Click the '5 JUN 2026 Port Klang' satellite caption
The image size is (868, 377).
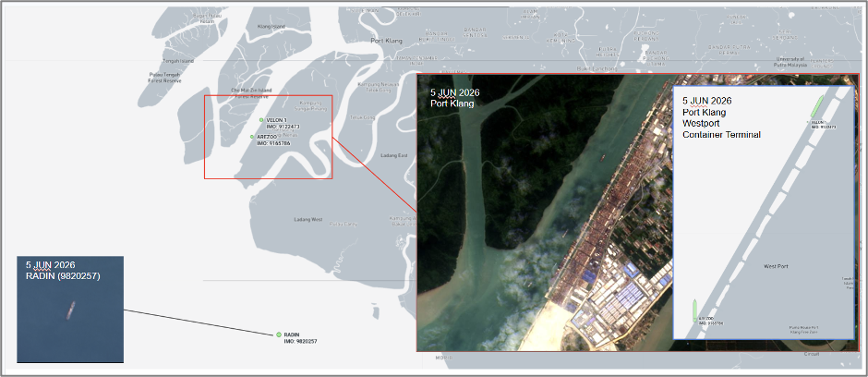tap(455, 98)
